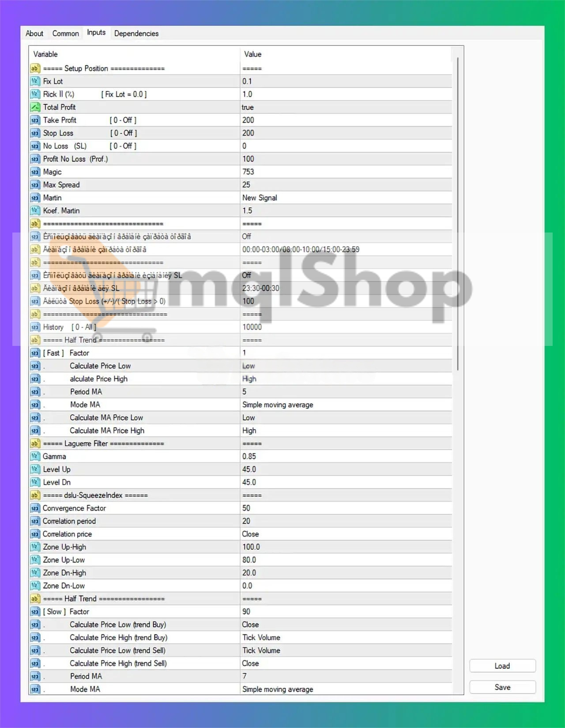Image resolution: width=565 pixels, height=728 pixels.
Task: Click the string icon beside Setup Position header
Action: pyautogui.click(x=35, y=68)
